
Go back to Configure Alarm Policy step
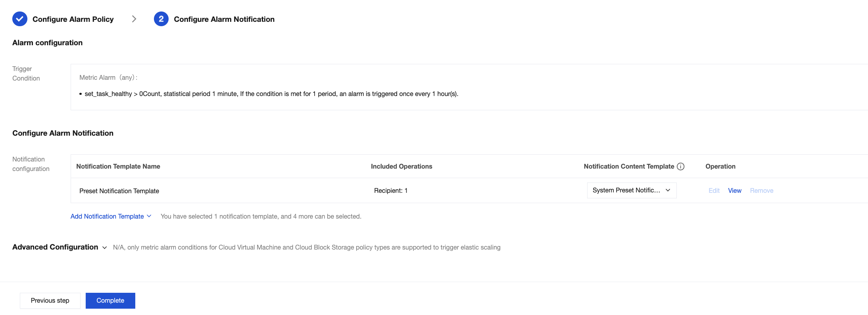73,19
